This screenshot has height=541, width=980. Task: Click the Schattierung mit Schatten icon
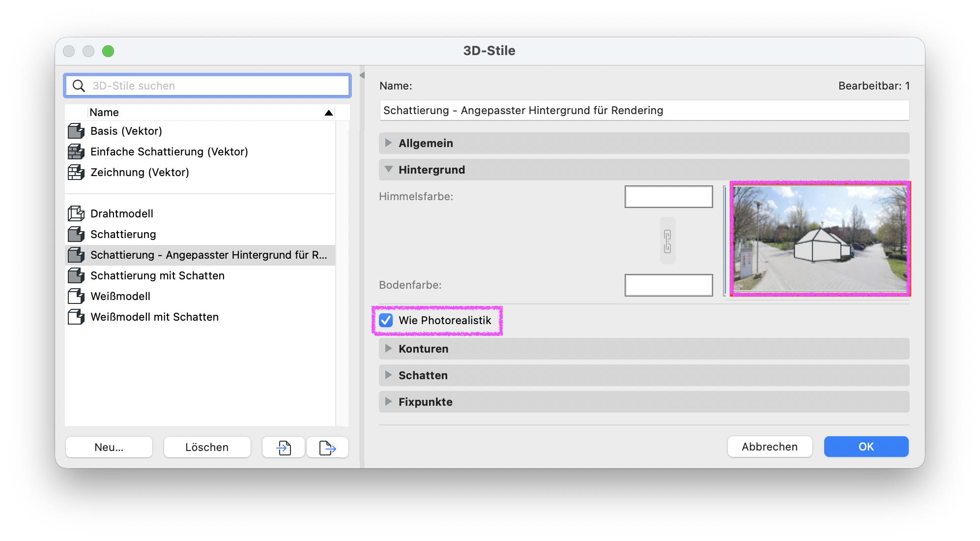[76, 276]
